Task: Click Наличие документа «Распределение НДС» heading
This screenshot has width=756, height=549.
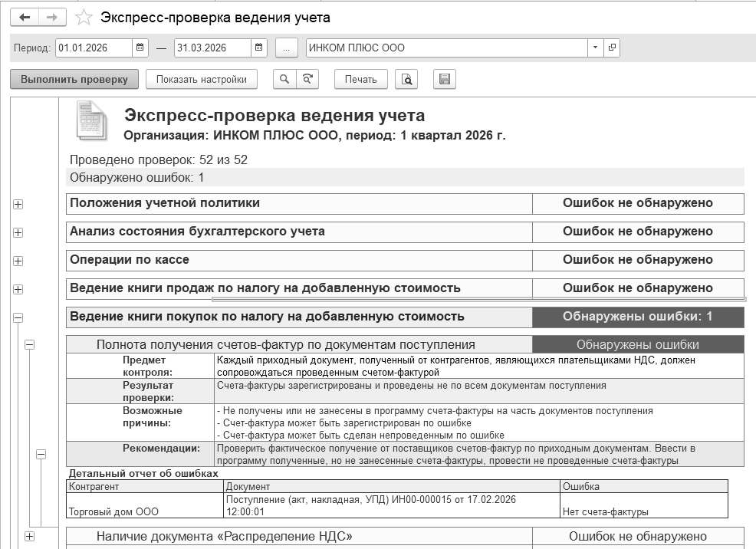Action: [x=224, y=536]
